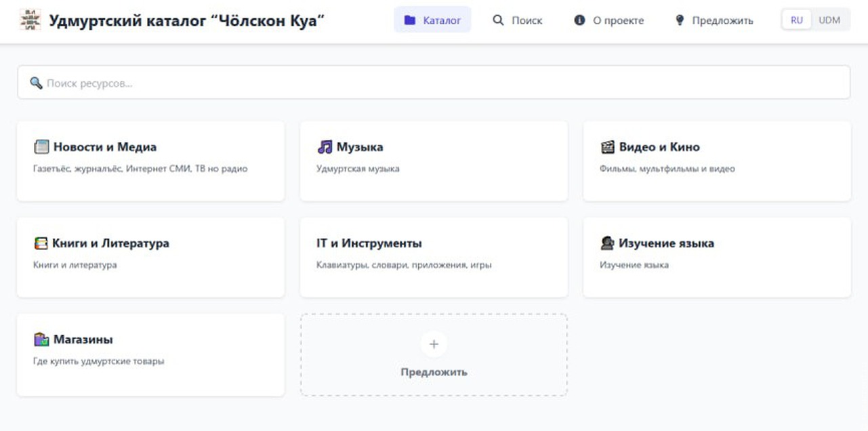The height and width of the screenshot is (431, 868).
Task: Switch the site language to RU
Action: 796,20
